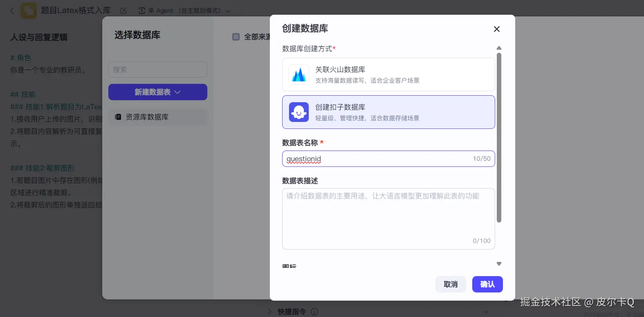The height and width of the screenshot is (317, 644).
Task: Click the 全部来源 filter icon
Action: (236, 37)
